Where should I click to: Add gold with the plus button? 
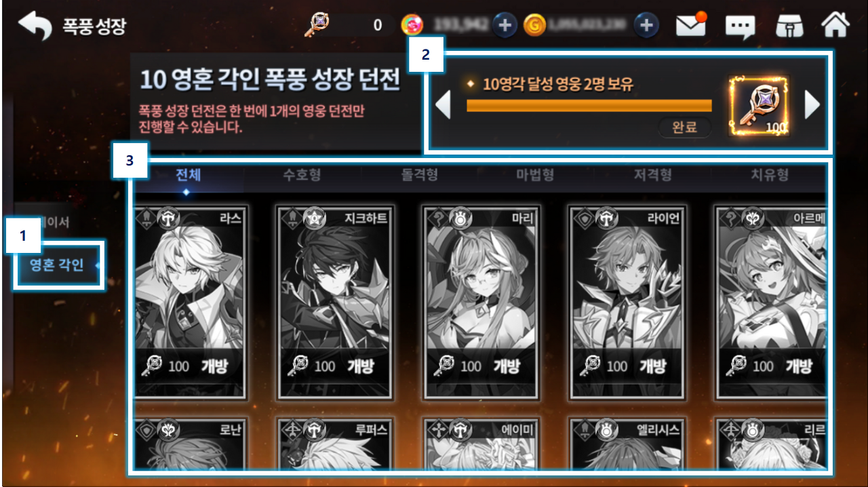click(646, 25)
